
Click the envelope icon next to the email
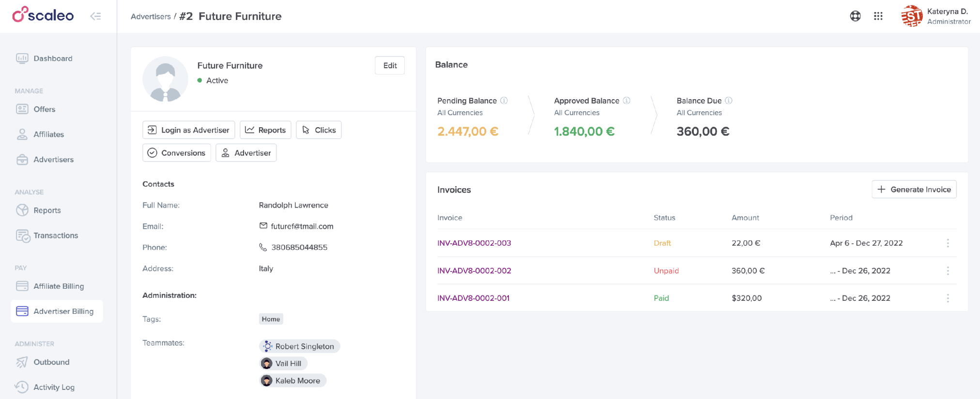[263, 226]
